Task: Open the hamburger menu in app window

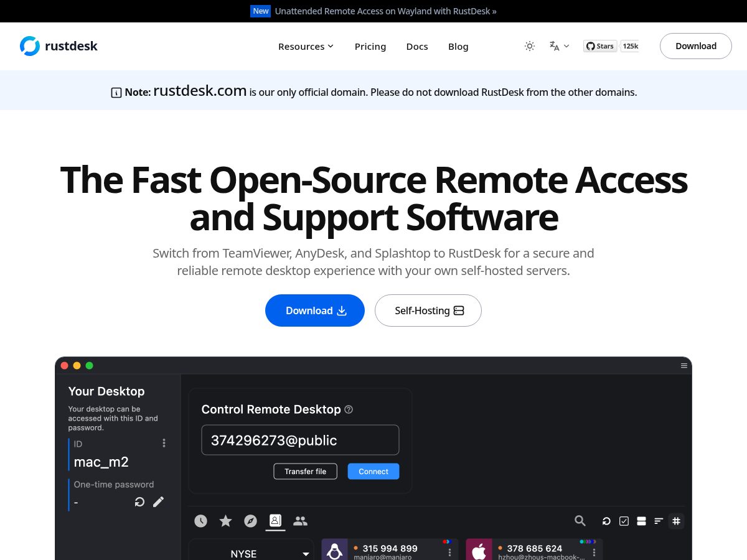Action: (684, 366)
